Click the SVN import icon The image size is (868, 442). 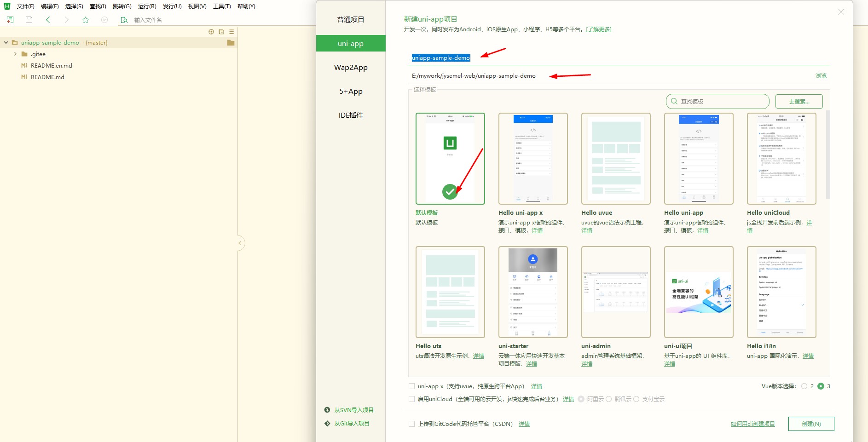point(327,410)
